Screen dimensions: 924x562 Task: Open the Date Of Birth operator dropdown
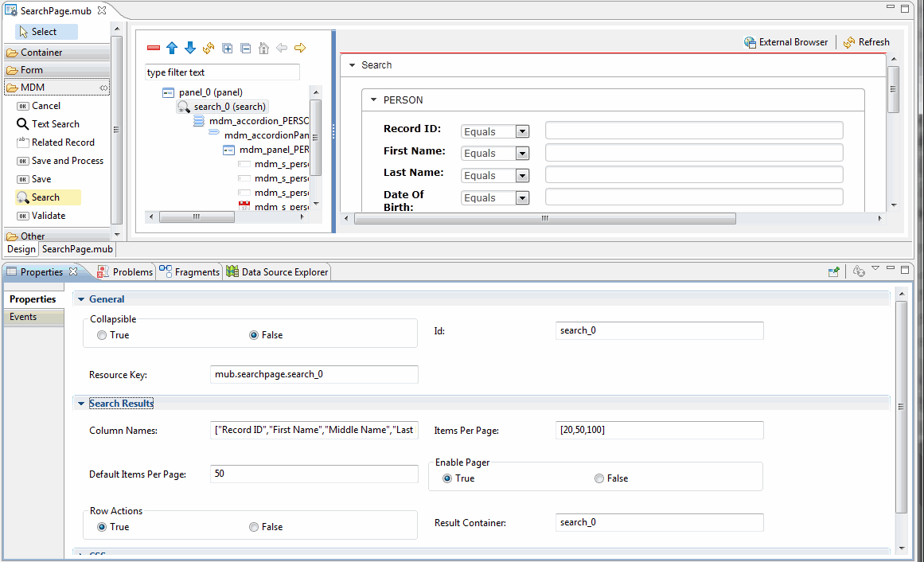coord(522,198)
